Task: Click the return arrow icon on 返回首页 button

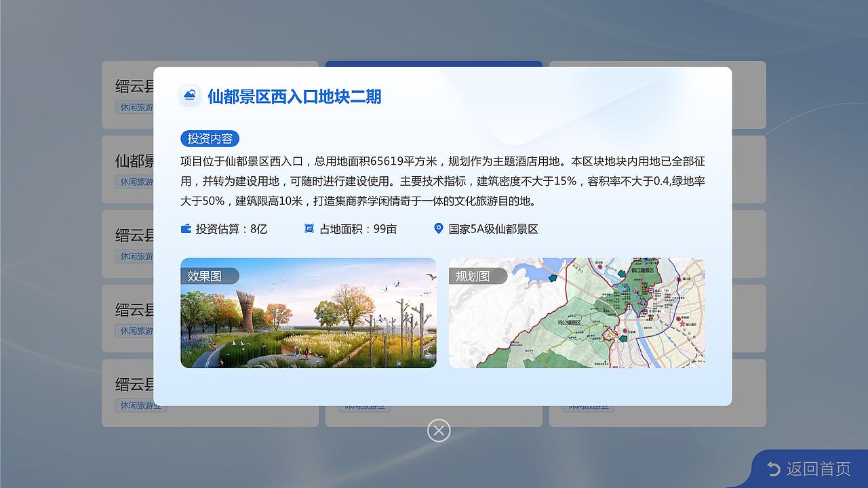Action: pyautogui.click(x=772, y=468)
